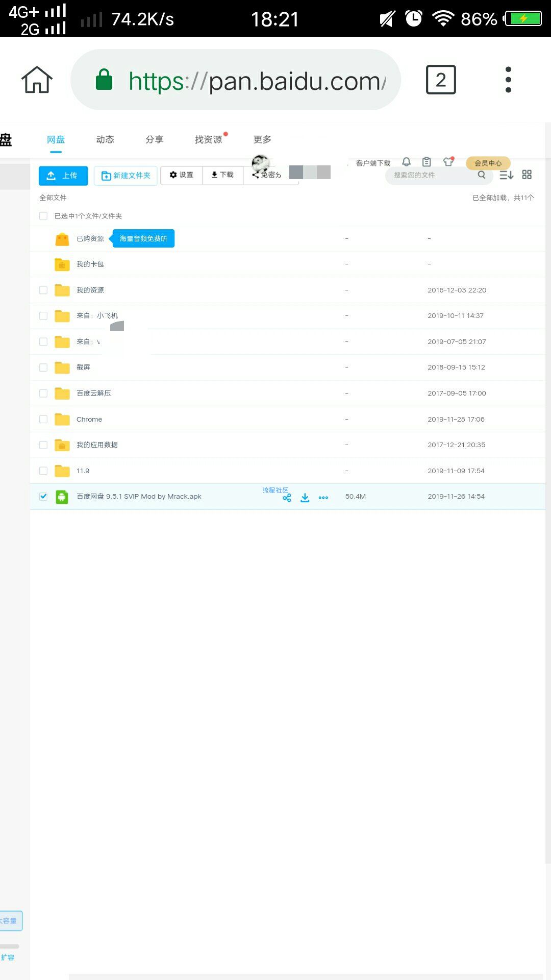
Task: Click the green Android apk file icon
Action: point(62,497)
